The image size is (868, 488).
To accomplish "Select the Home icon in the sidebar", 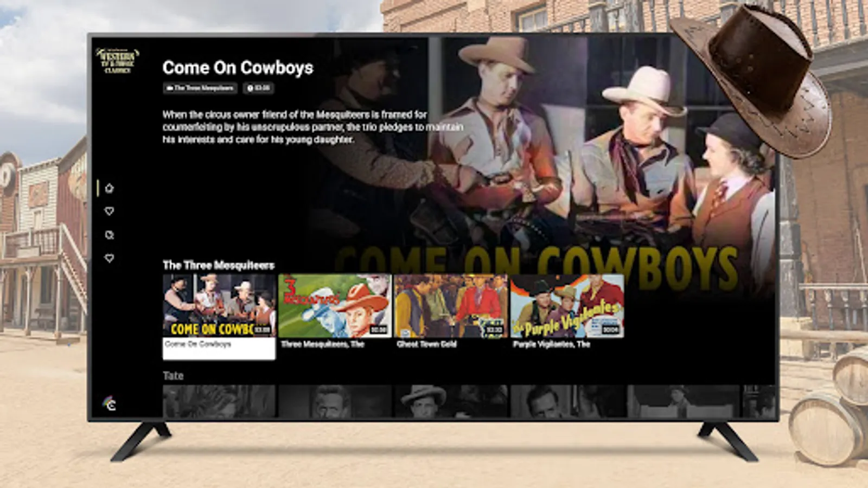I will click(x=109, y=188).
